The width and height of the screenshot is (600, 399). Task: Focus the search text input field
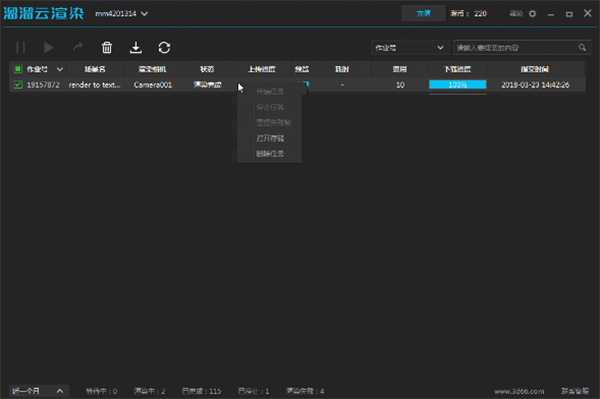[x=517, y=48]
